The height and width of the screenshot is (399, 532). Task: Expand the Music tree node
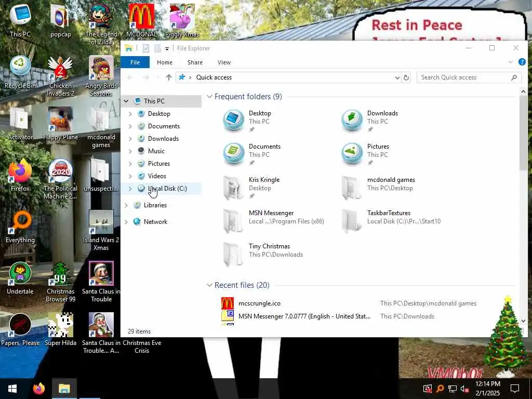coord(130,151)
